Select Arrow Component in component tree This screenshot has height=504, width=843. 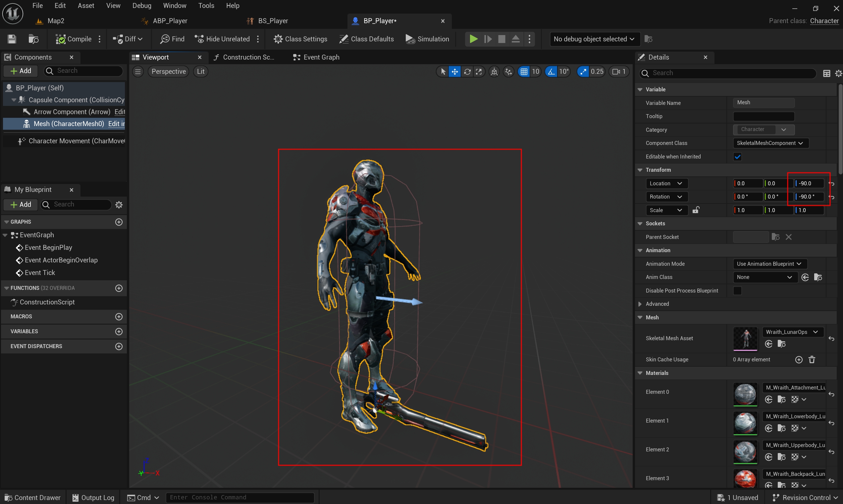[x=72, y=112]
